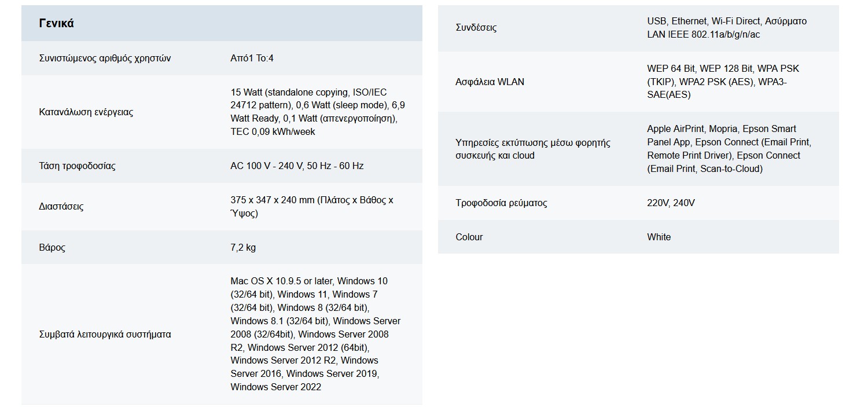
Task: Select the Συμβατά λειτουργικά συστήματα label
Action: 105,335
